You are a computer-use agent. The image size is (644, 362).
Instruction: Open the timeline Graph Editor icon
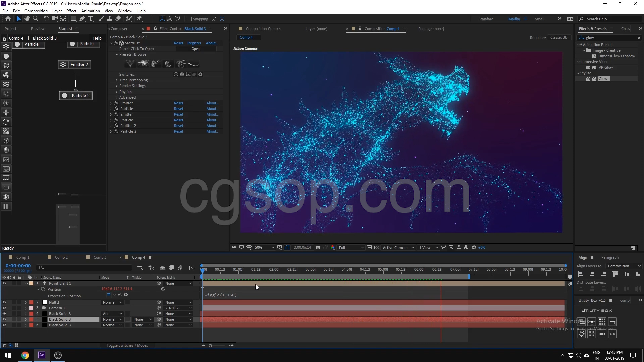tap(192, 268)
